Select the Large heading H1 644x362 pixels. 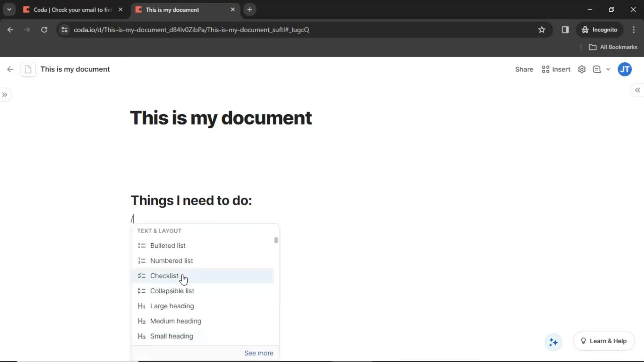click(x=172, y=305)
